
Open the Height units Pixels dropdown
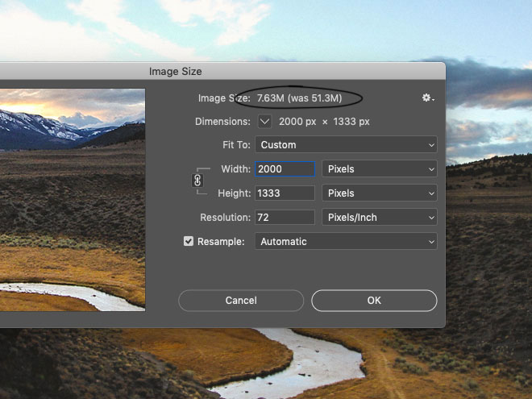[x=380, y=193]
